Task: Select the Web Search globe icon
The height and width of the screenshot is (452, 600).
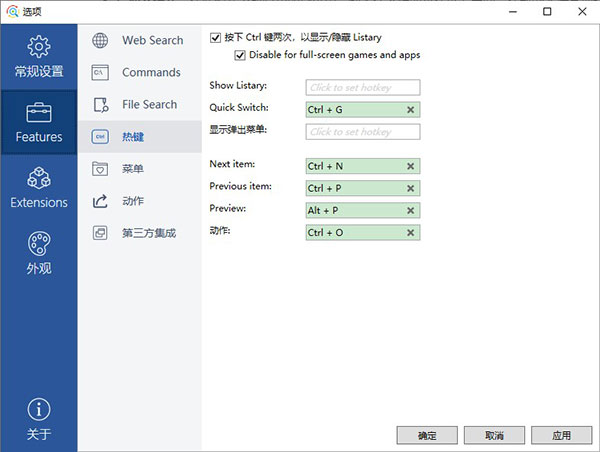Action: [x=101, y=41]
